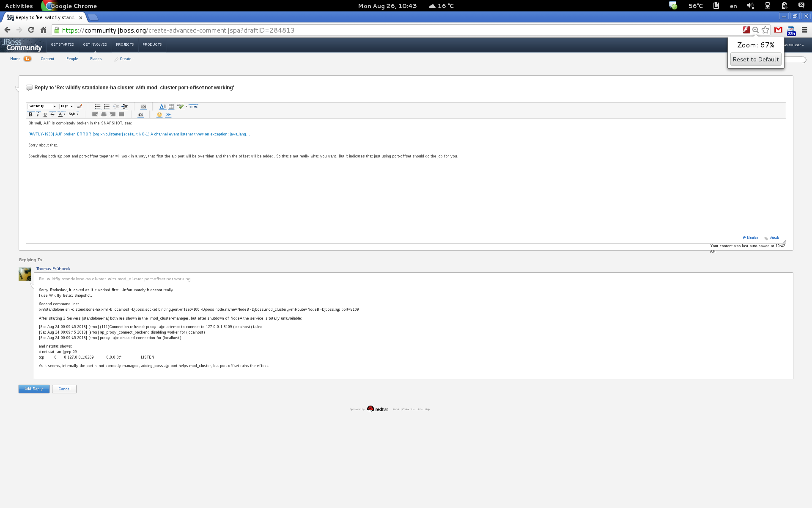Open the emoticon picker
Image resolution: width=812 pixels, height=508 pixels.
tap(159, 115)
